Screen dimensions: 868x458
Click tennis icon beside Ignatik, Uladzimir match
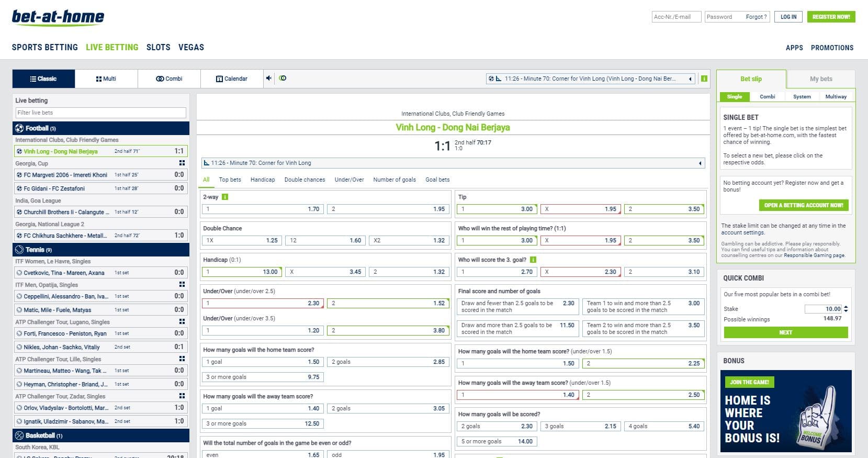[19, 421]
